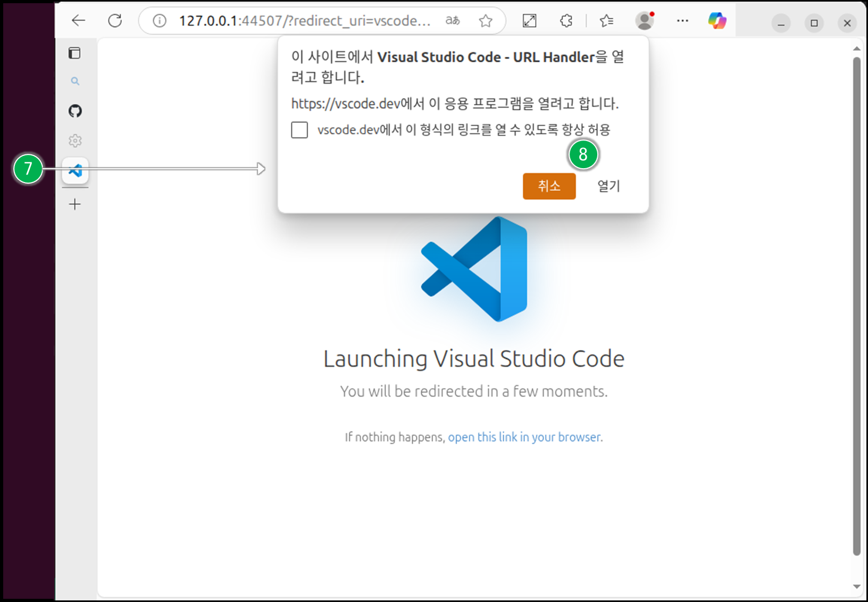Click the translate icon in address bar
Image resolution: width=868 pixels, height=602 pixels.
point(453,21)
